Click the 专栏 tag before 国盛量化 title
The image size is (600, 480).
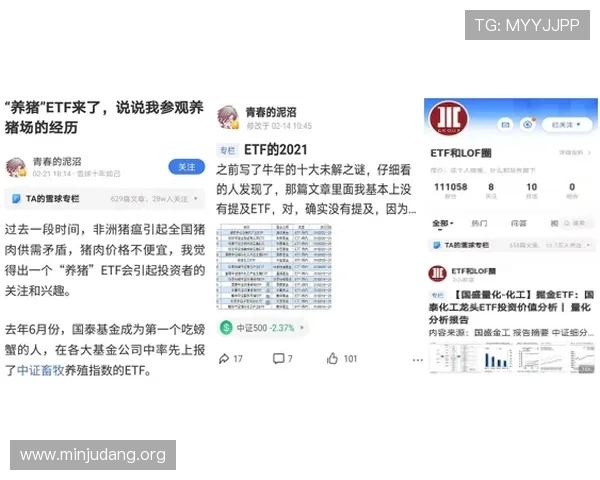tap(437, 295)
